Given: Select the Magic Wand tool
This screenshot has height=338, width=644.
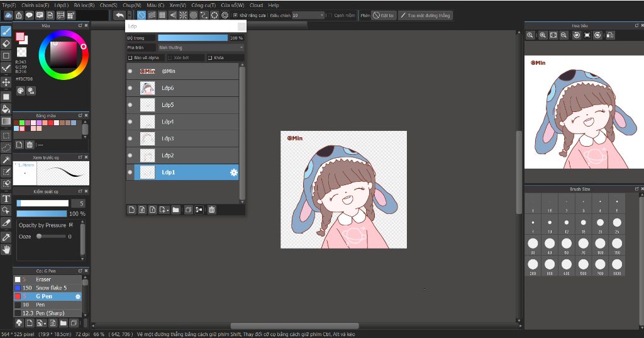Looking at the screenshot, I should pos(6,159).
